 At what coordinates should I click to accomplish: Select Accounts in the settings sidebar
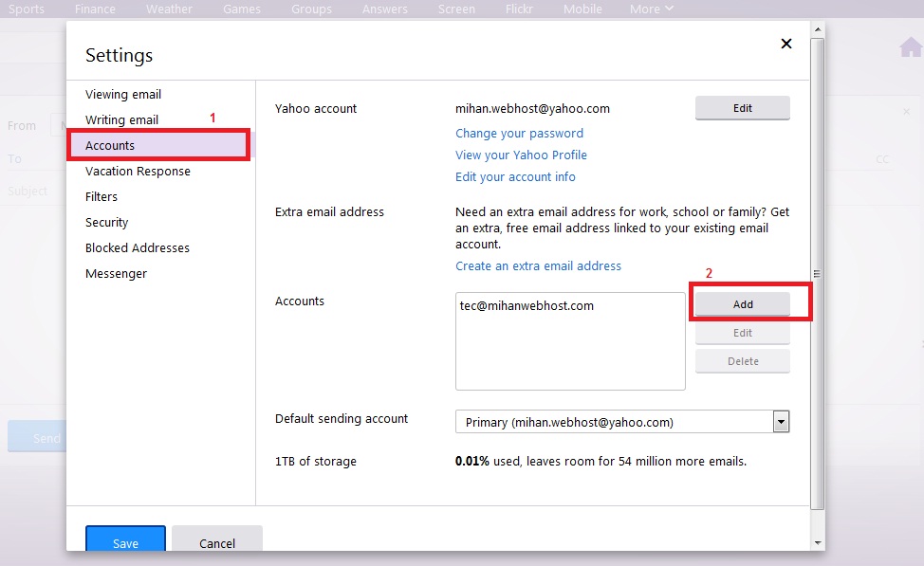coord(110,145)
